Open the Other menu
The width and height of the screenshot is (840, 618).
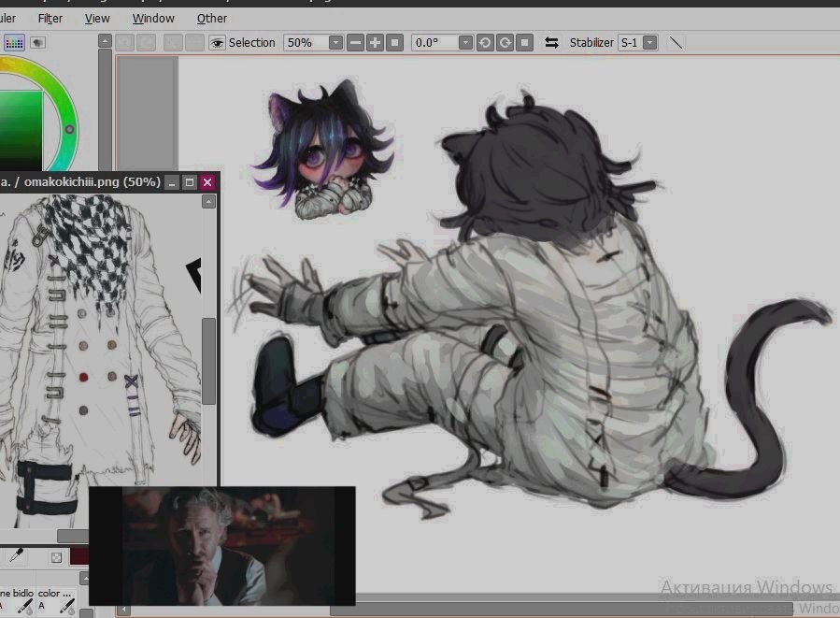point(211,18)
